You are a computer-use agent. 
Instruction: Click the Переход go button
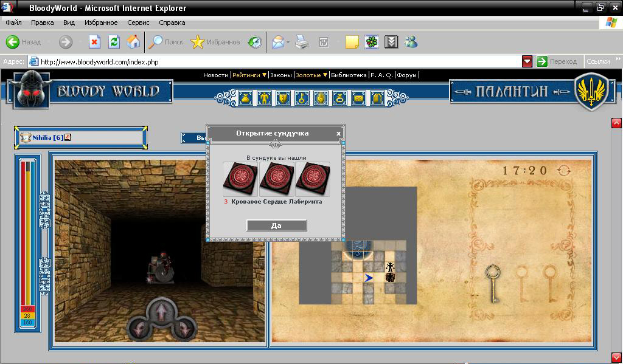click(556, 61)
